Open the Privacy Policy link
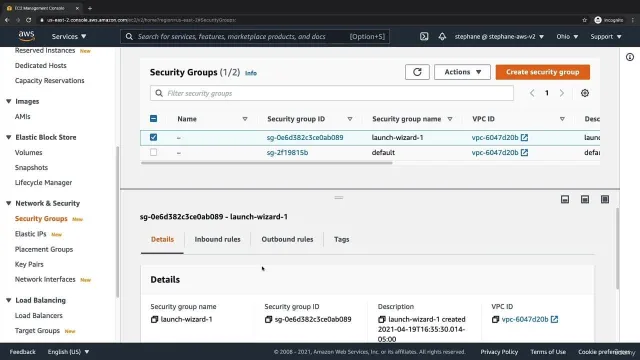Screen dimensions: 640x360 [499, 352]
